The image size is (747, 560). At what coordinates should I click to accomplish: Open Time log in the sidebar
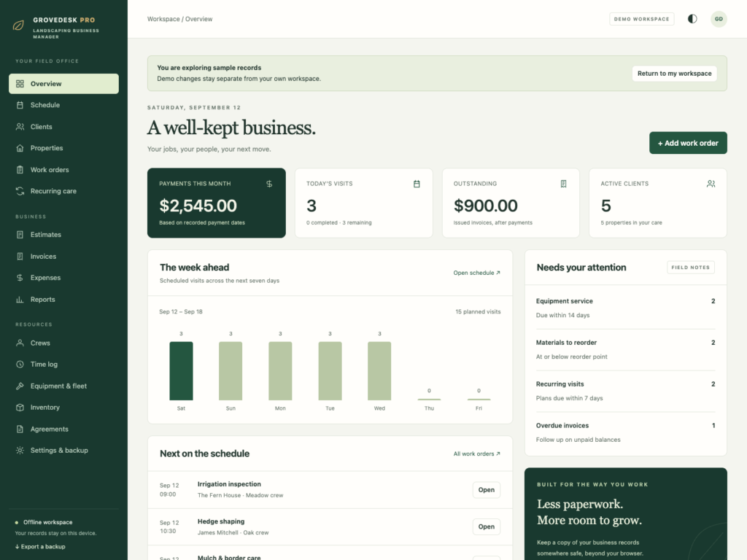point(64,365)
